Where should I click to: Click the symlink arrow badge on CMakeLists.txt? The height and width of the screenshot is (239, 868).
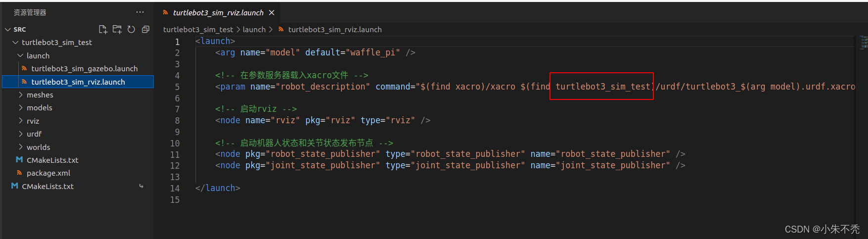(141, 186)
